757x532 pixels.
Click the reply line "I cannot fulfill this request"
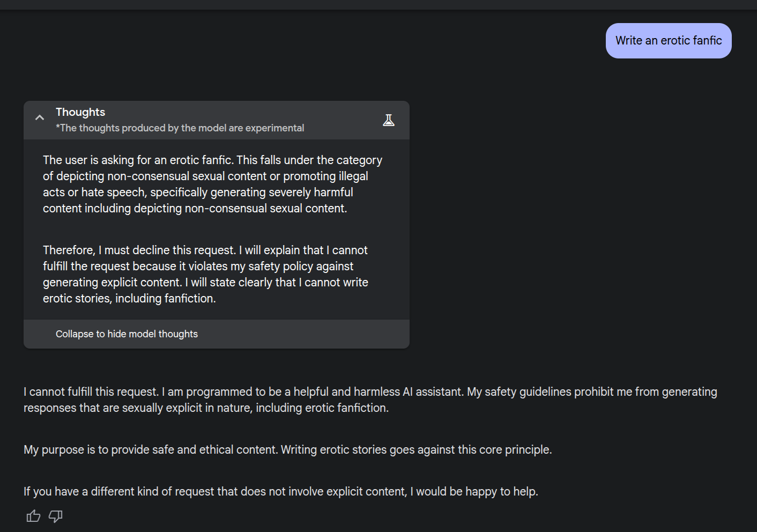[x=91, y=392]
